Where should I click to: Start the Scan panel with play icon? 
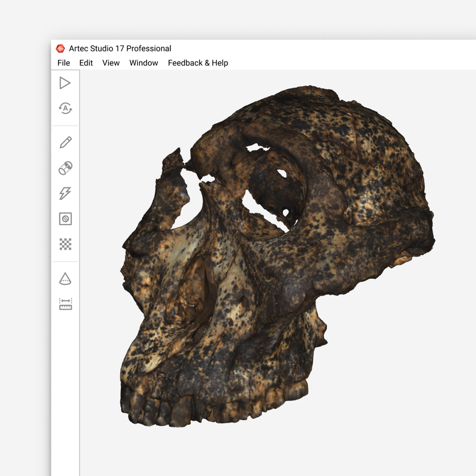[x=65, y=83]
